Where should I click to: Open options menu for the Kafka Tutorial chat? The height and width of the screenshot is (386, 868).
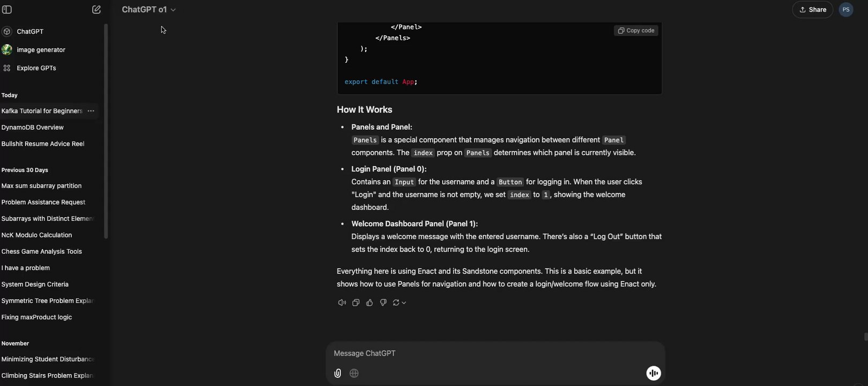pos(91,111)
